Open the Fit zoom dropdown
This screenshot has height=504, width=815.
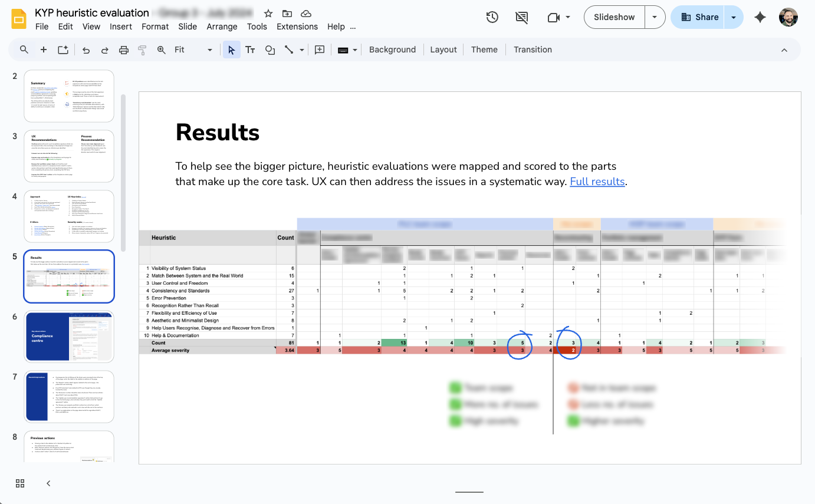[209, 50]
